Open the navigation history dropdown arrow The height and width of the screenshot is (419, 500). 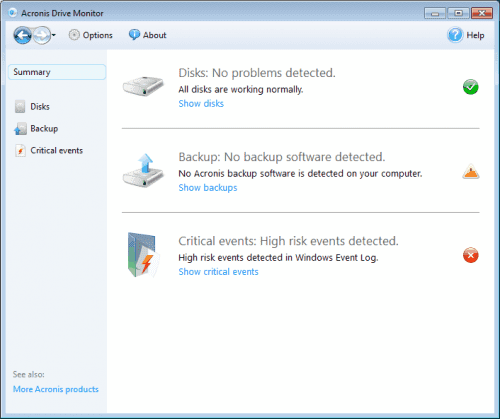[x=54, y=35]
